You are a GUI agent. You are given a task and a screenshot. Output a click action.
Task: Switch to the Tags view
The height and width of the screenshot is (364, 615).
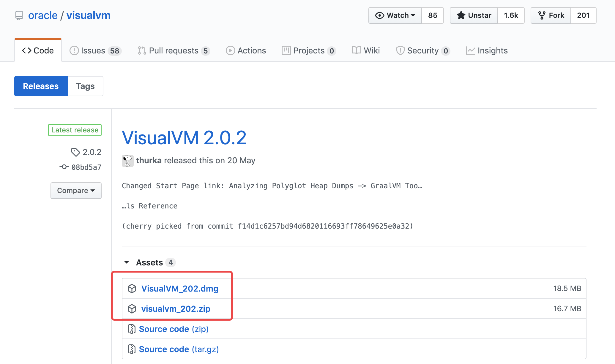[x=85, y=86]
